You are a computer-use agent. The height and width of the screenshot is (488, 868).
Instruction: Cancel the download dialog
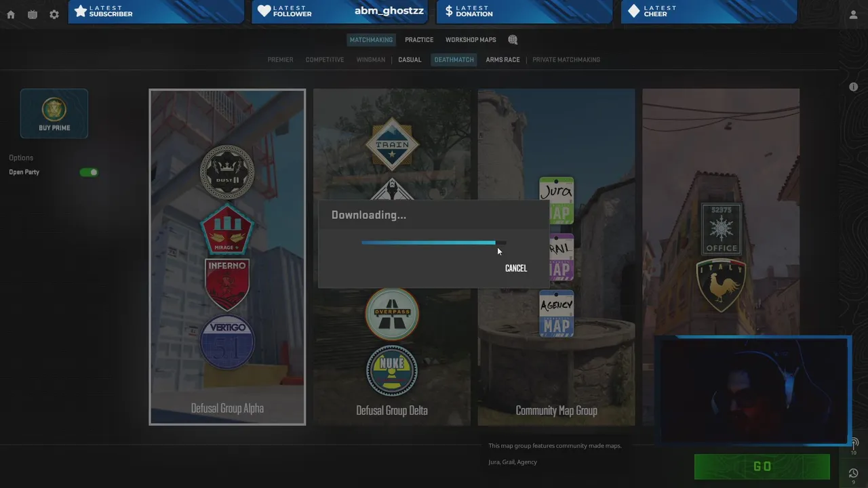click(516, 268)
